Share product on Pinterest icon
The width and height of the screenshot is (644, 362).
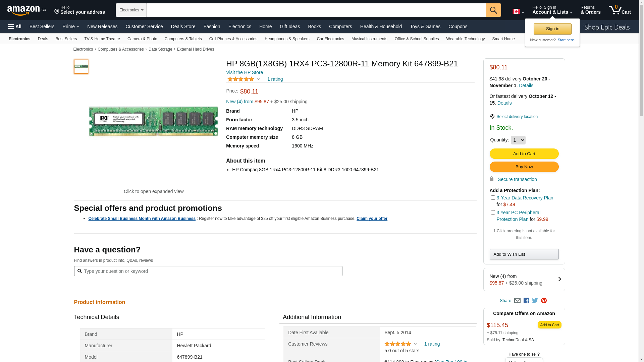point(544,301)
